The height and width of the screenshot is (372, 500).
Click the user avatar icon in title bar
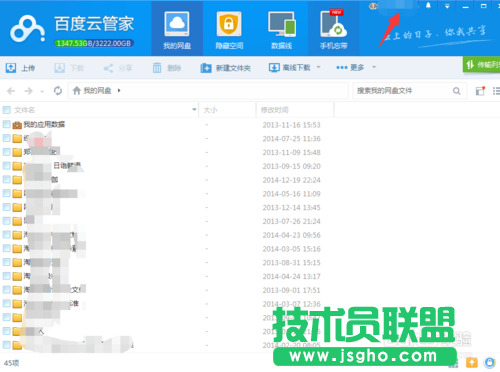(x=373, y=6)
